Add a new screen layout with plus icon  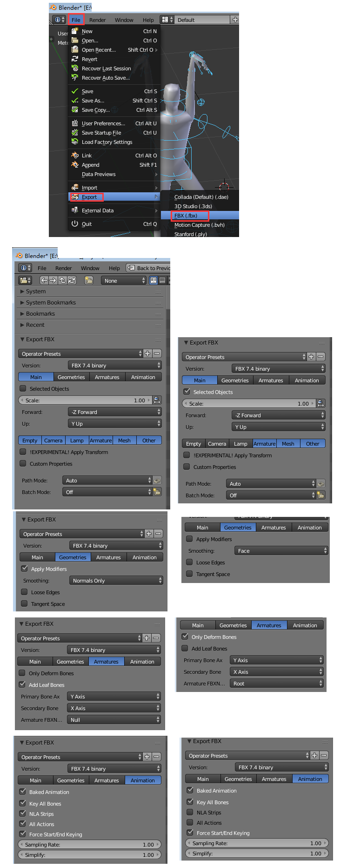coord(235,20)
